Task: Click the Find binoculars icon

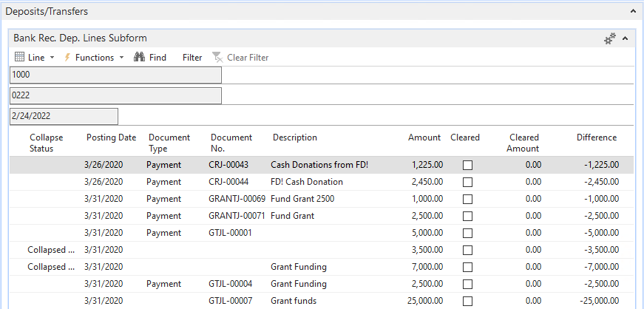Action: pyautogui.click(x=139, y=58)
